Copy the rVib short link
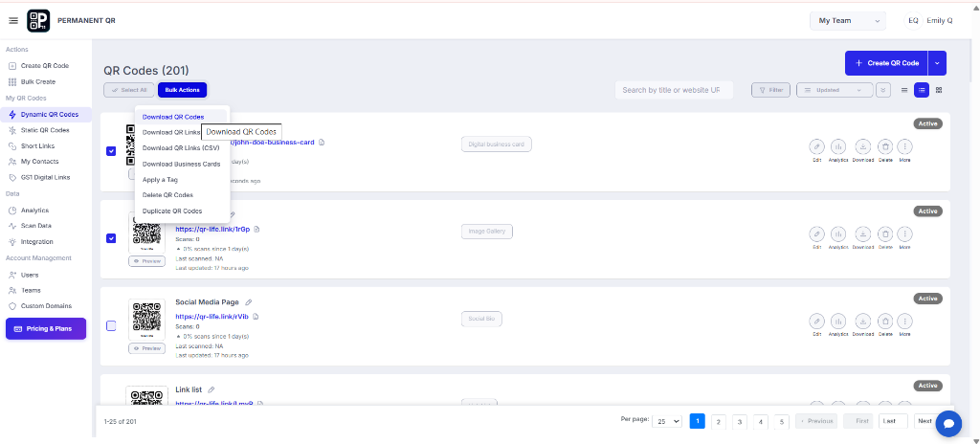The width and height of the screenshot is (980, 444). [x=256, y=317]
